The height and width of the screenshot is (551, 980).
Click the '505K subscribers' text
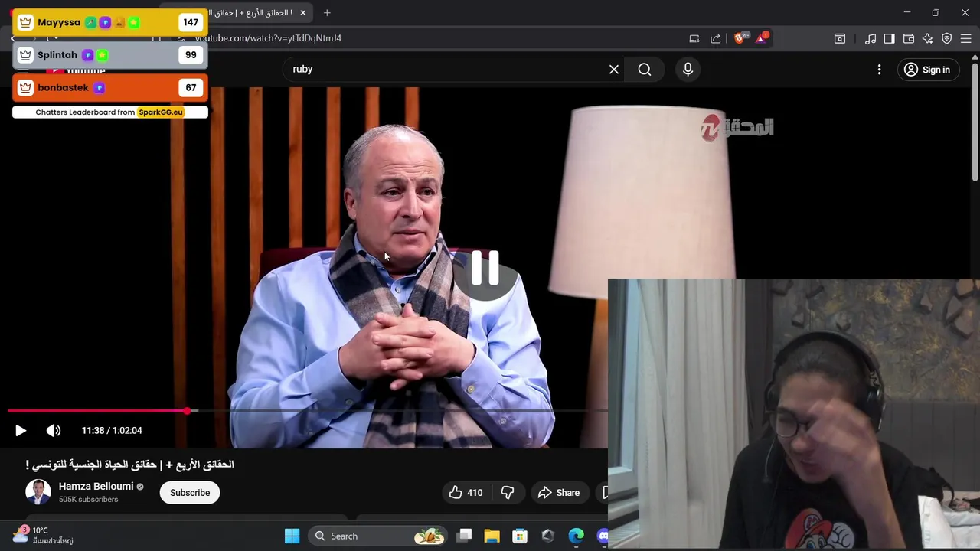click(x=88, y=500)
